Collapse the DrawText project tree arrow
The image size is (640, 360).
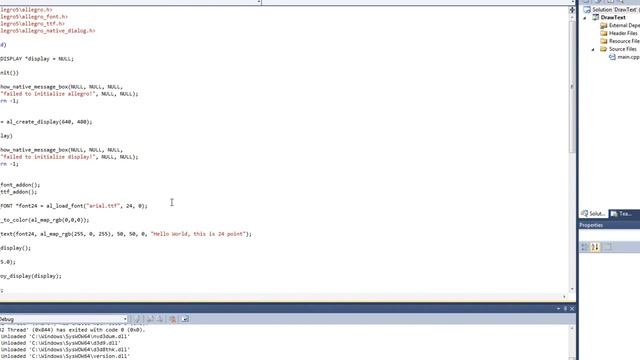[585, 18]
